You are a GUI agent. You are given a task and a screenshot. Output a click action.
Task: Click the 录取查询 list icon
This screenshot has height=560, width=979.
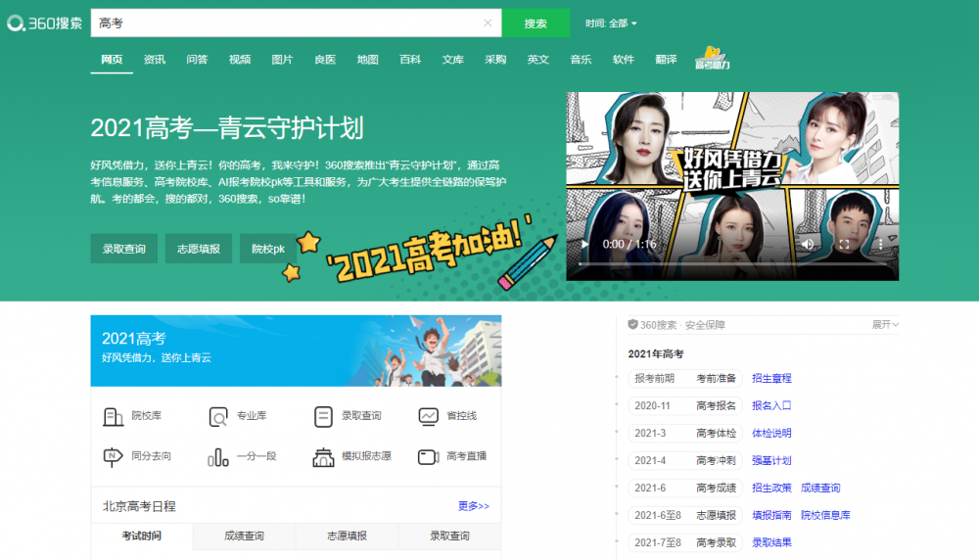click(x=323, y=416)
